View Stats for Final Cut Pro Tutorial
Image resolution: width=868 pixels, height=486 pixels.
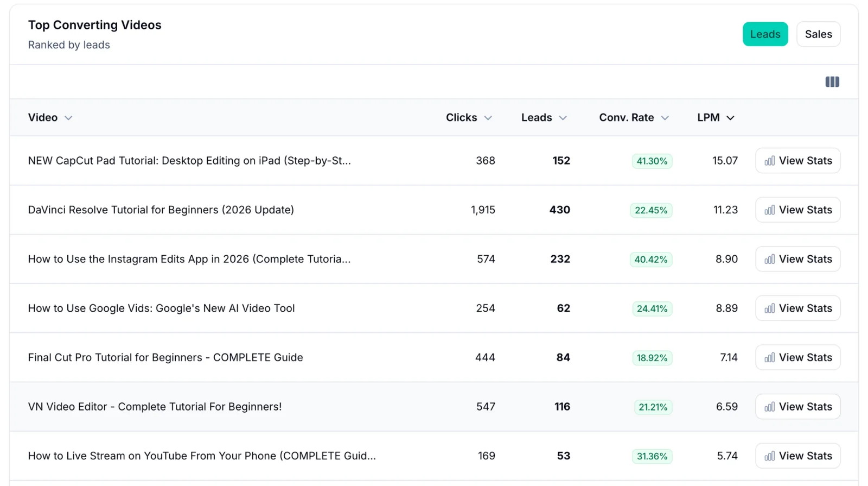pos(797,357)
